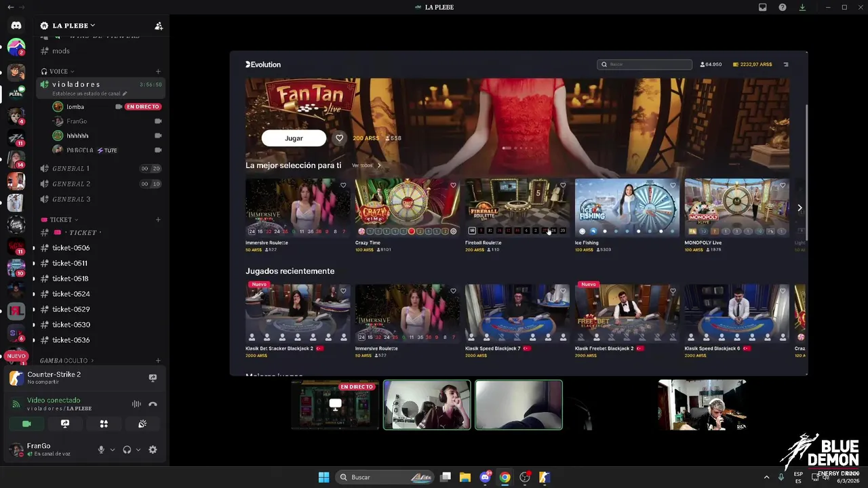Screen dimensions: 868x488
Task: Open ticket-0518 channel
Action: [100, 279]
